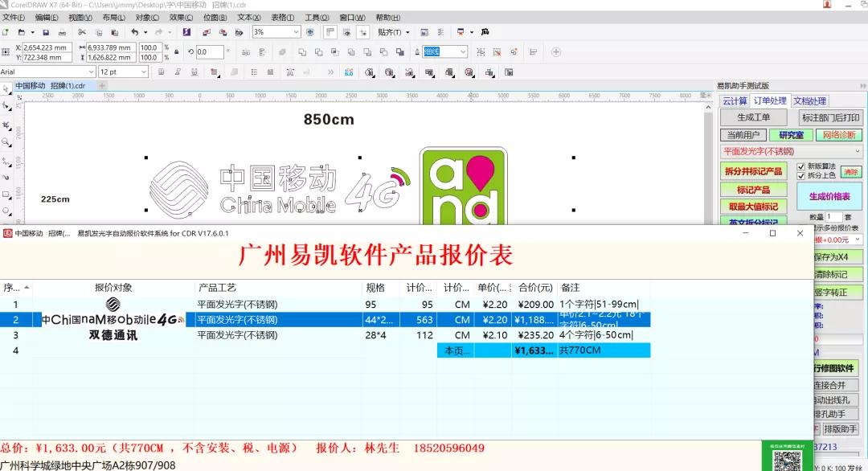The image size is (868, 471).
Task: Click the Print icon on the toolbar
Action: point(63,33)
